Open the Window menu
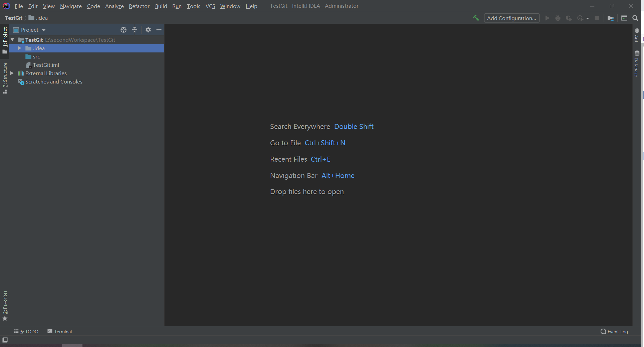Viewport: 644px width, 347px height. point(230,6)
